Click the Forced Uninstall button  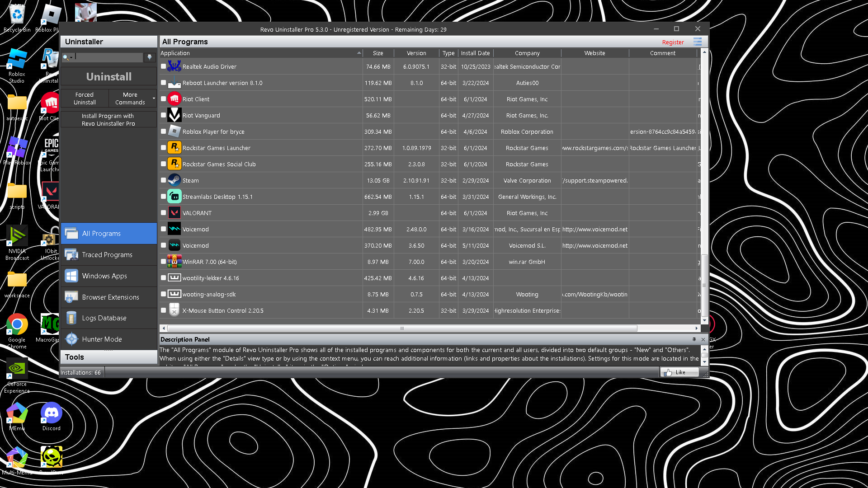(x=85, y=99)
